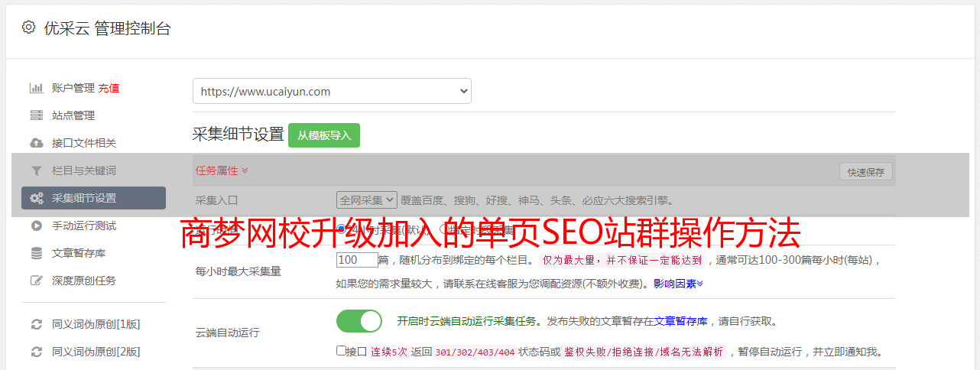This screenshot has height=370, width=980.
Task: Expand the 影响因素 link
Action: coord(678,283)
